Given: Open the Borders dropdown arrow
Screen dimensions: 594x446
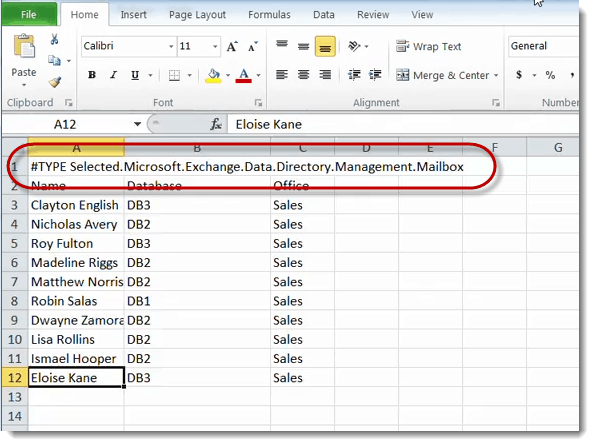Looking at the screenshot, I should pos(189,75).
